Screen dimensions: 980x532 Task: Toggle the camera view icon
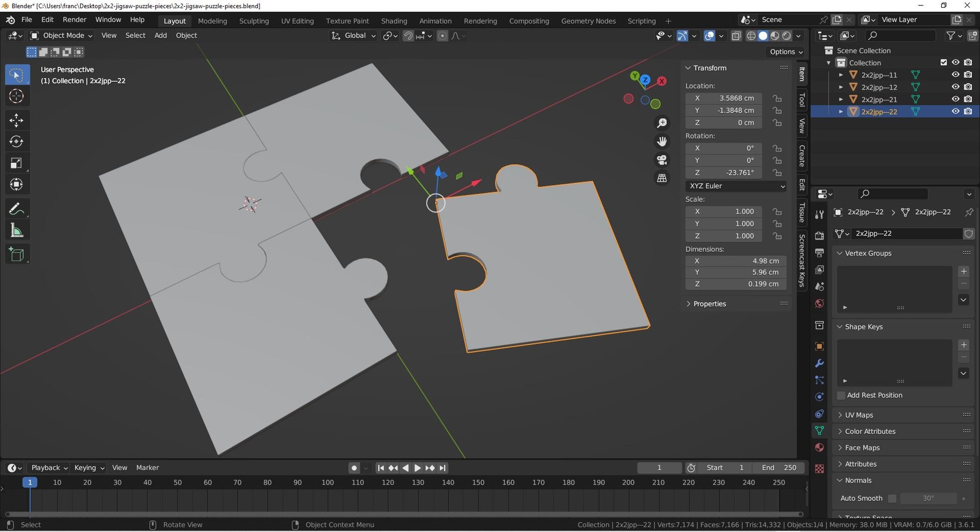[x=662, y=160]
